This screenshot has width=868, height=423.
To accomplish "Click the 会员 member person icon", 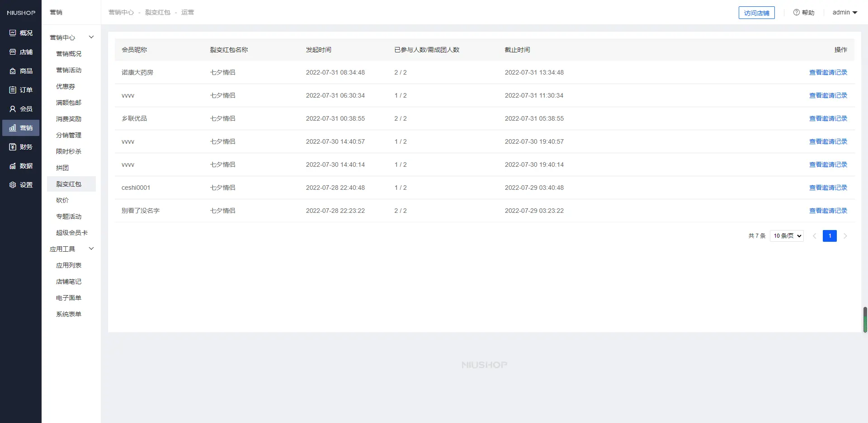I will [13, 109].
